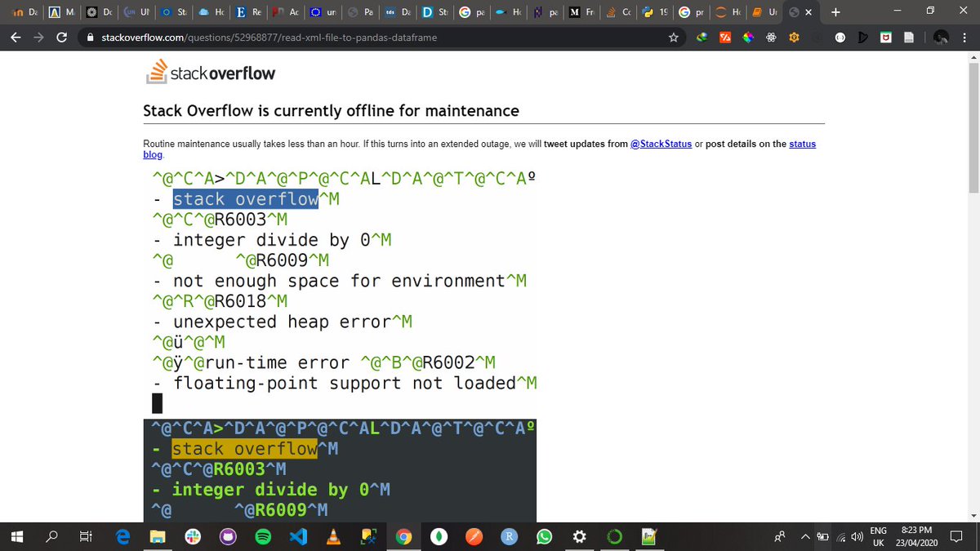This screenshot has height=551, width=980.
Task: Open the Stack Overflow logo on the page
Action: [x=210, y=73]
